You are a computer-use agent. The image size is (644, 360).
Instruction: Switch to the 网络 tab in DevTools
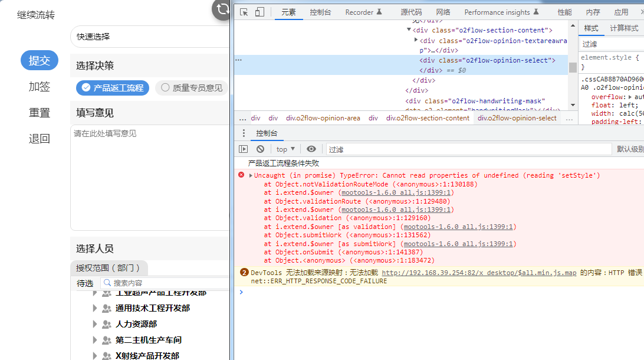[x=443, y=12]
